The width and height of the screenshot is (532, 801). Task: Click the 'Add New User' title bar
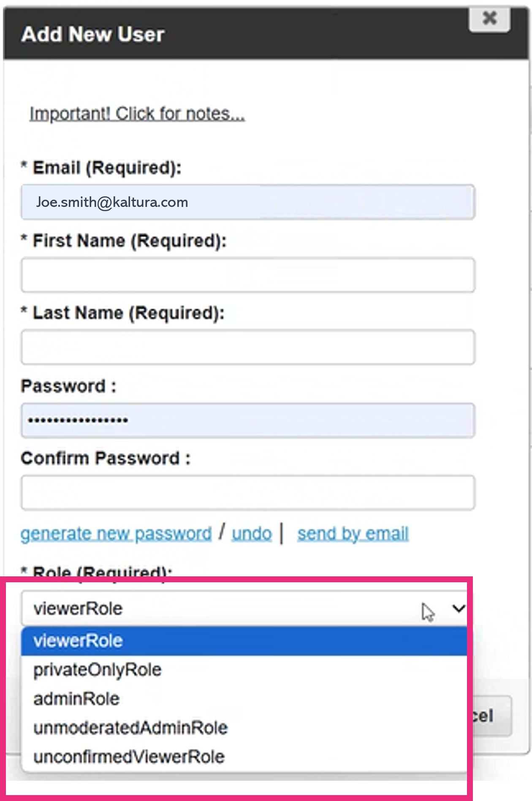tap(266, 34)
